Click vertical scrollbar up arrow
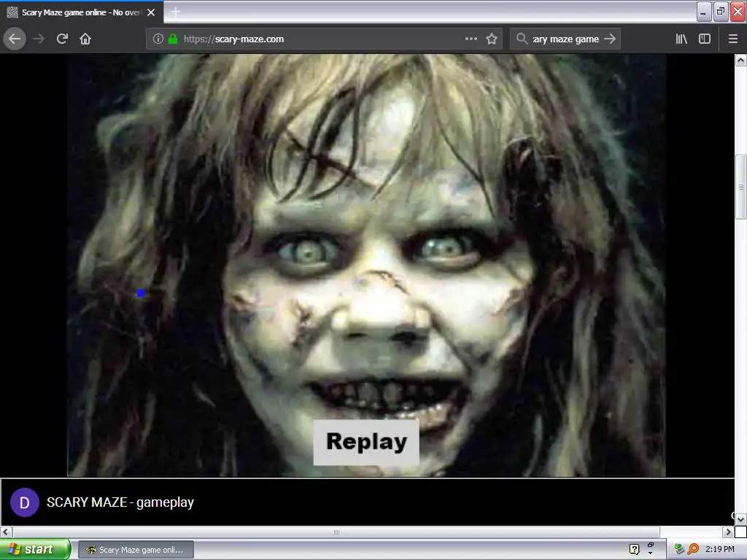The width and height of the screenshot is (747, 560). coord(741,61)
